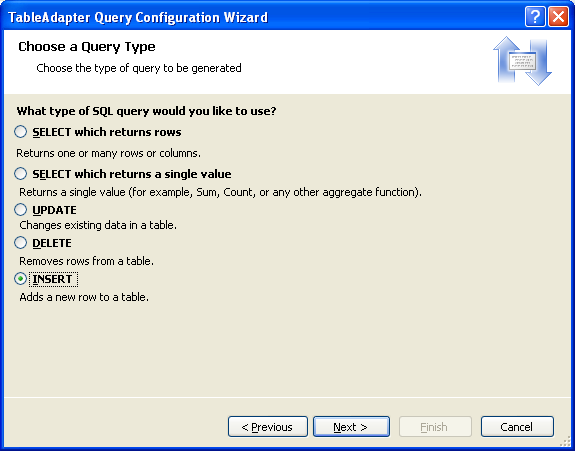Click the blue data arrows wizard icon
The width and height of the screenshot is (575, 451).
coord(522,61)
